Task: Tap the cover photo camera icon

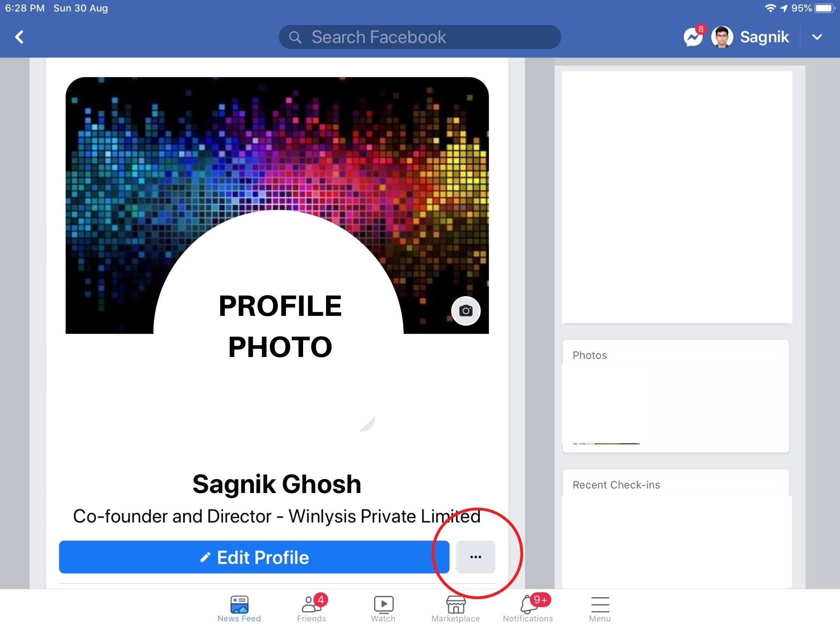Action: pyautogui.click(x=465, y=311)
